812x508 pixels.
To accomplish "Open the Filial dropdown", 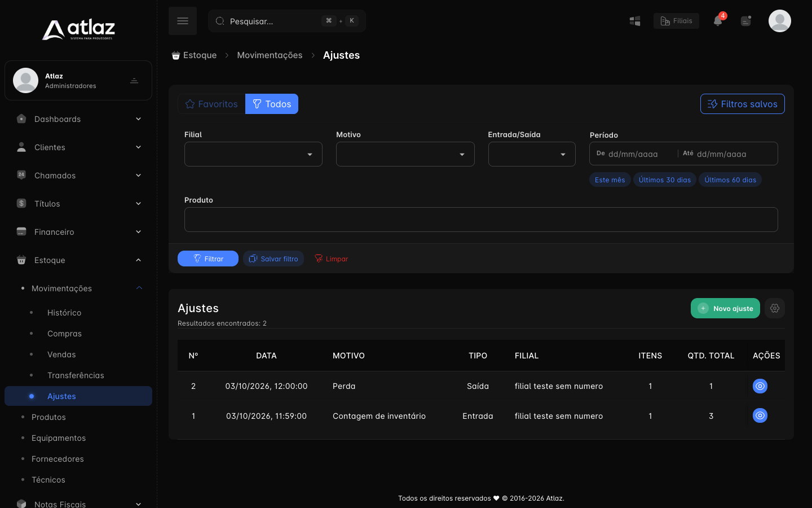I will coord(253,154).
